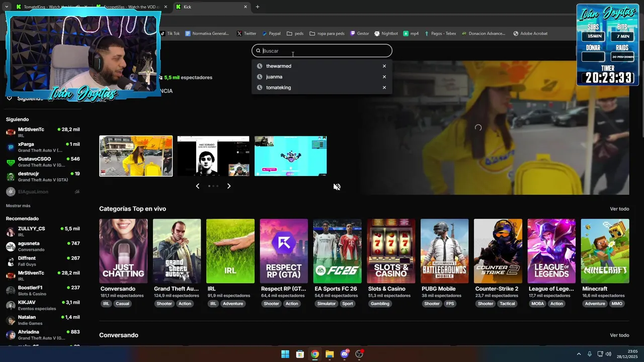
Task: Open the Minecraft category card
Action: pos(605,251)
